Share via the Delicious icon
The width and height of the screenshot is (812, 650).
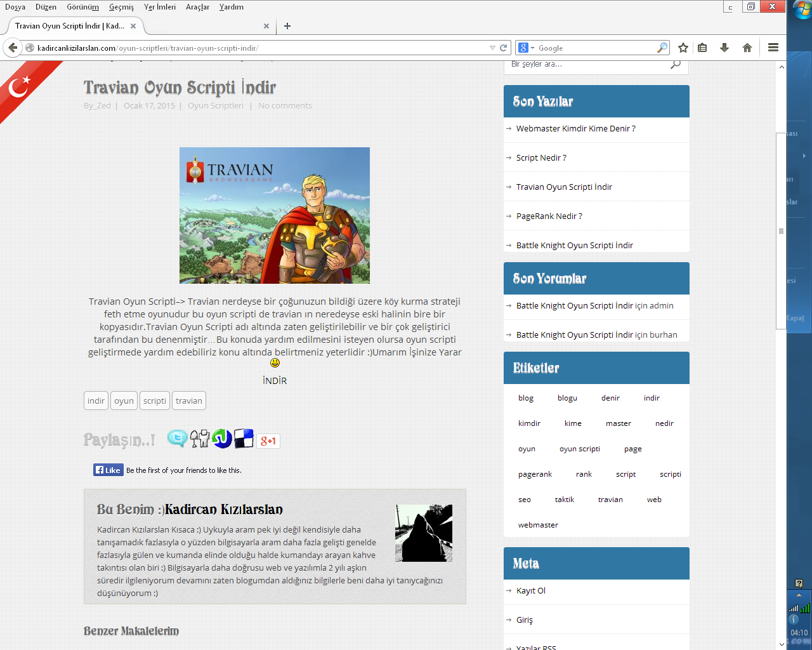pos(244,439)
